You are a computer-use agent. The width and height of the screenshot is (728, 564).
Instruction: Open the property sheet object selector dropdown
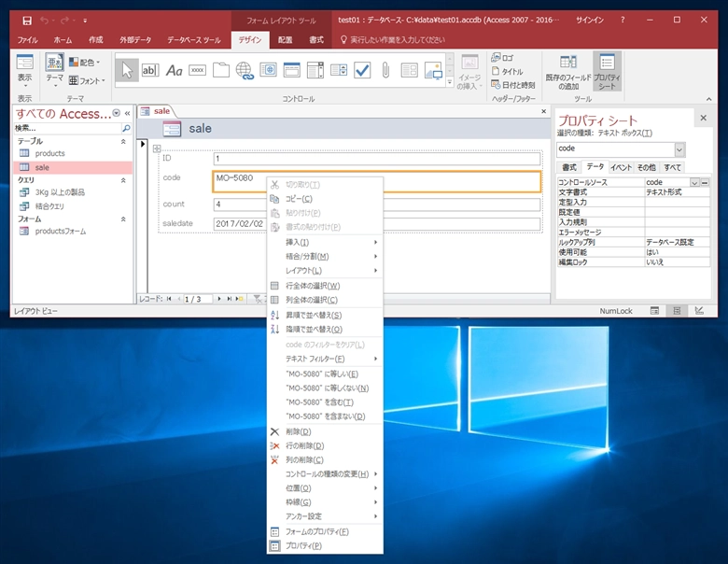[x=679, y=149]
